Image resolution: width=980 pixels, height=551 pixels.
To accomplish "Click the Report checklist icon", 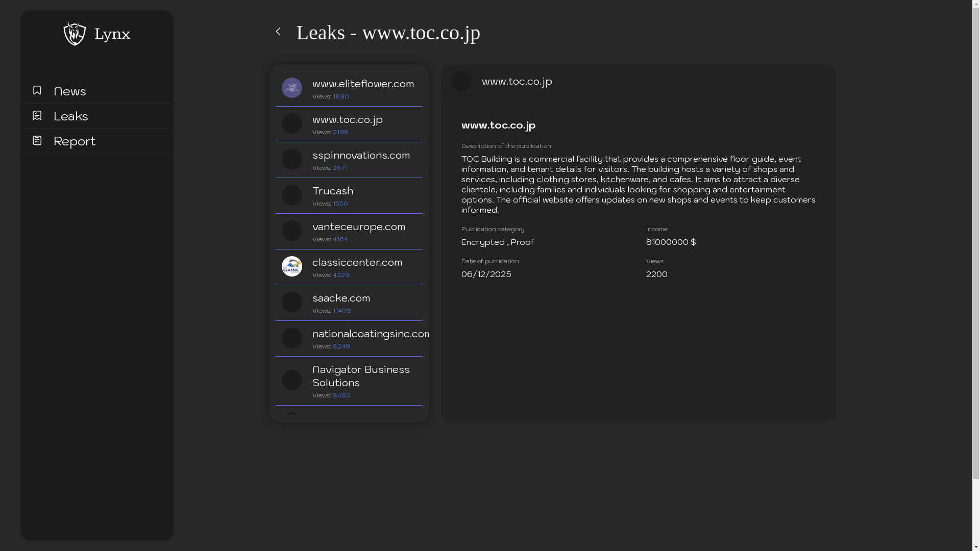I will (x=37, y=140).
